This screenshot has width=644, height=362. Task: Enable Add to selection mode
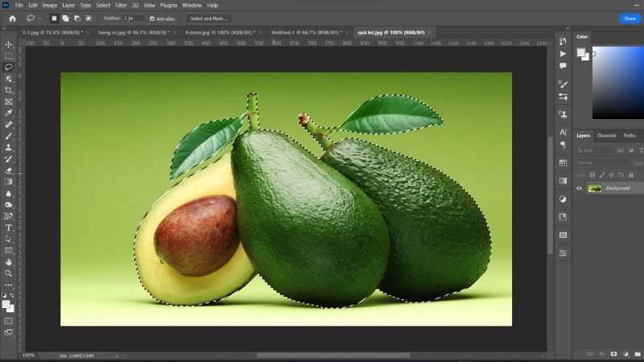coord(65,19)
